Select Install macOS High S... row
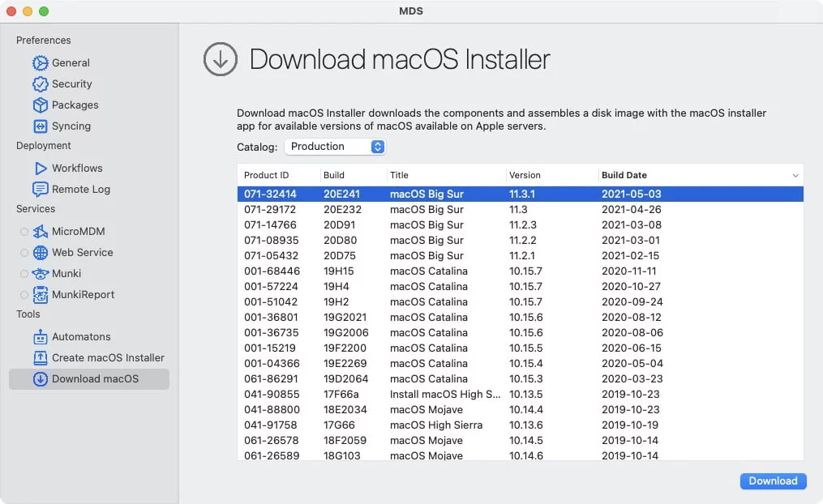This screenshot has width=823, height=504. pyautogui.click(x=520, y=395)
